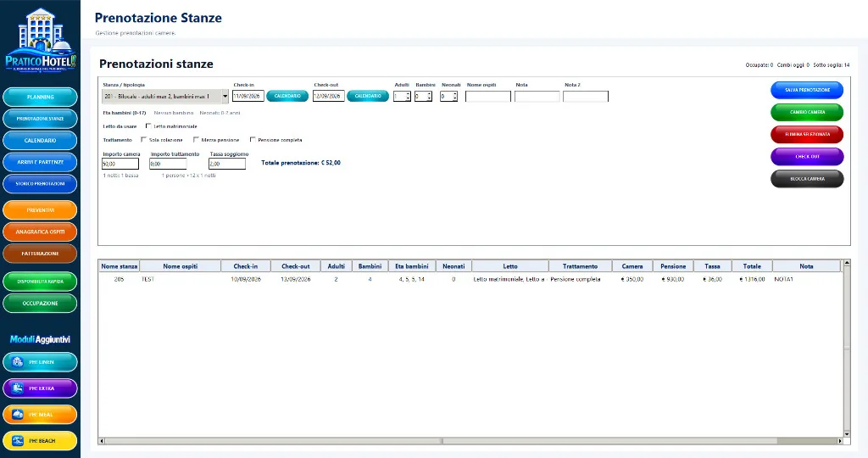Click the horizontal scrollbar right arrow
Viewport: 868px width, 458px height.
point(839,441)
